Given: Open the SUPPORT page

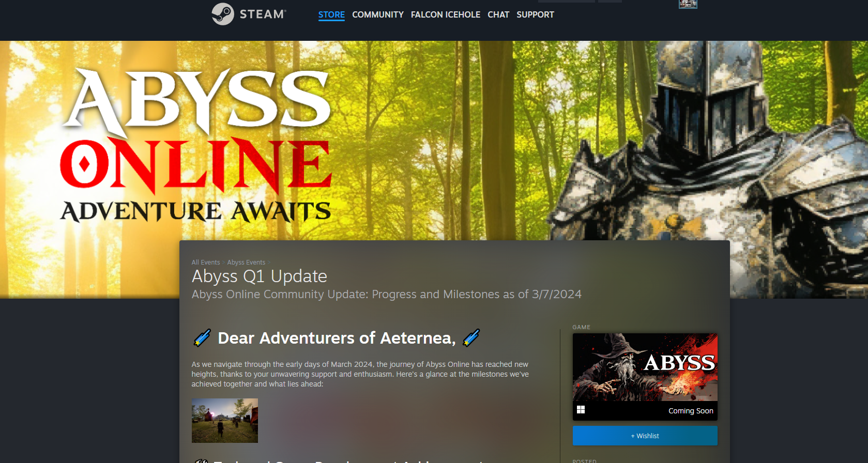Looking at the screenshot, I should [535, 14].
